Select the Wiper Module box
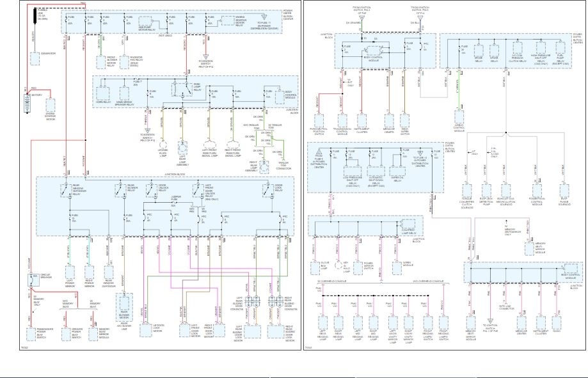 tap(397, 268)
